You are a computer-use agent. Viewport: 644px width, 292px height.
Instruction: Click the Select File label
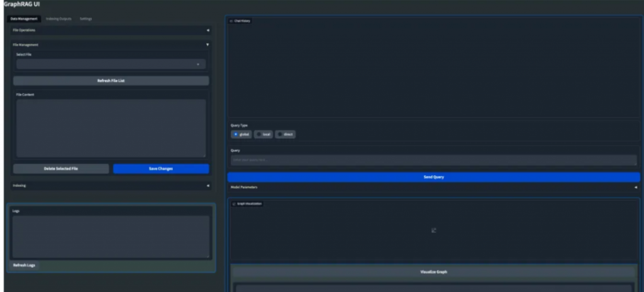pos(24,55)
